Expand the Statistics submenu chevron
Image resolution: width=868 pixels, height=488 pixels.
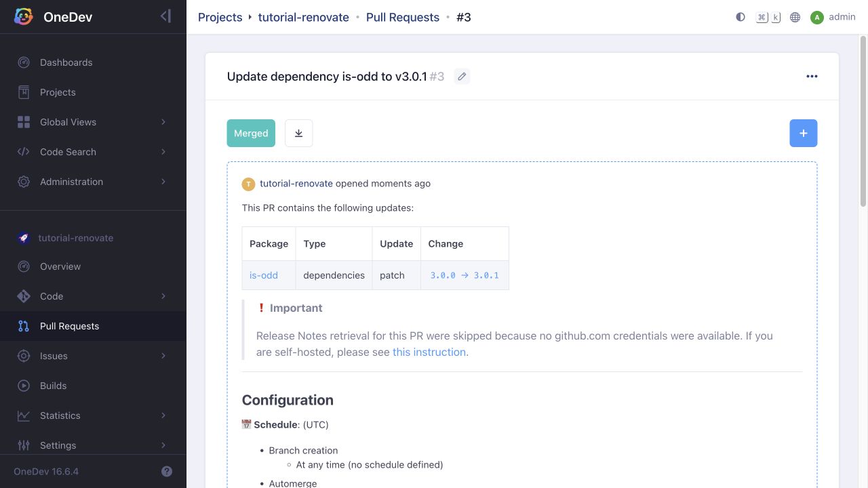[x=163, y=415]
